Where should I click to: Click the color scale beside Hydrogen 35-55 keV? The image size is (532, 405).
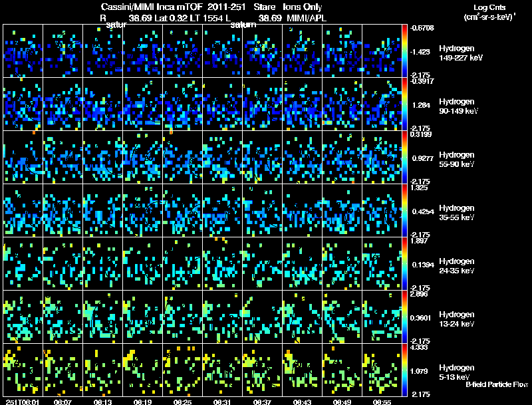tap(404, 210)
